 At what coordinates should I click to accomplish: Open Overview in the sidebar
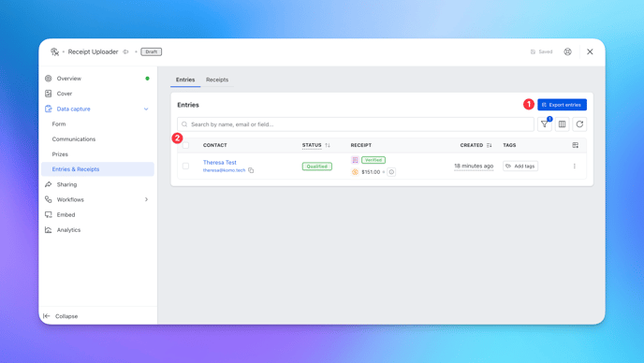97,79
